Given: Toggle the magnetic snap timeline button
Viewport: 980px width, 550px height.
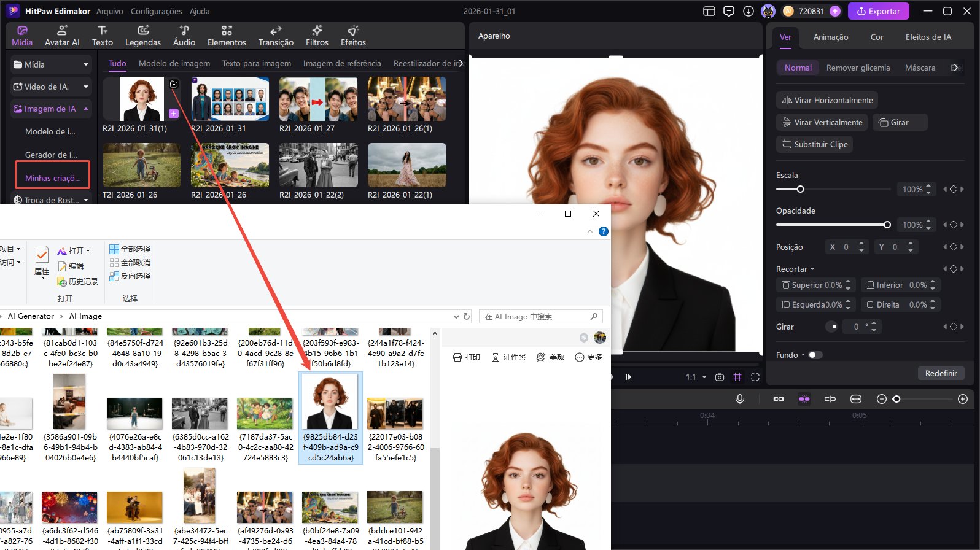Looking at the screenshot, I should (804, 399).
